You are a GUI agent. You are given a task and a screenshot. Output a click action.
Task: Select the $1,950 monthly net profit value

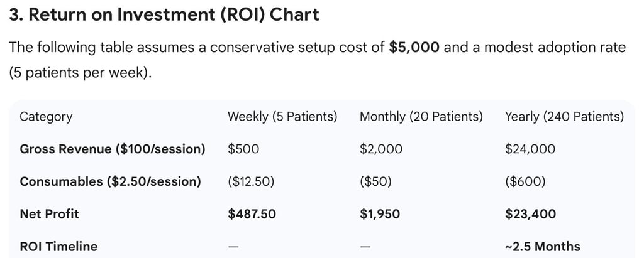pos(379,214)
